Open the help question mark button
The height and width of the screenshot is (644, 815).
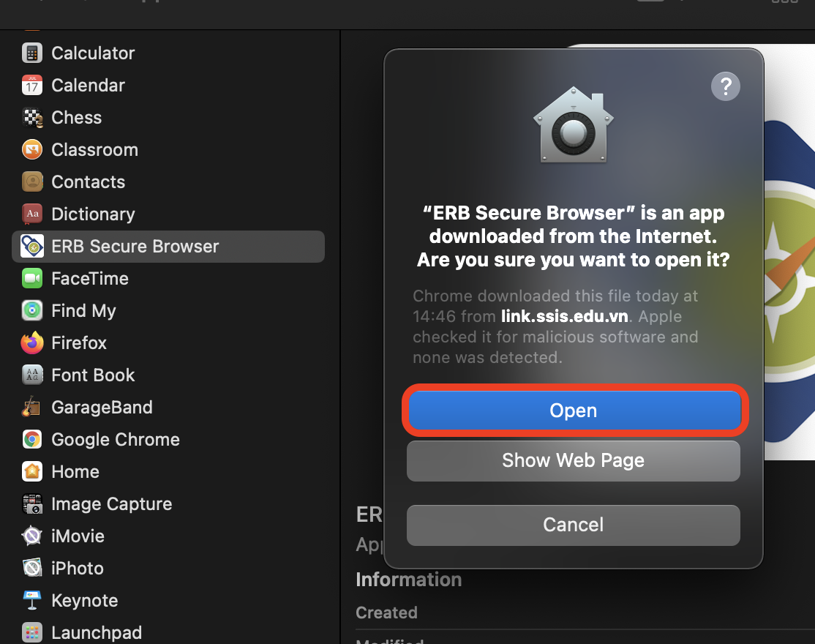pyautogui.click(x=725, y=87)
